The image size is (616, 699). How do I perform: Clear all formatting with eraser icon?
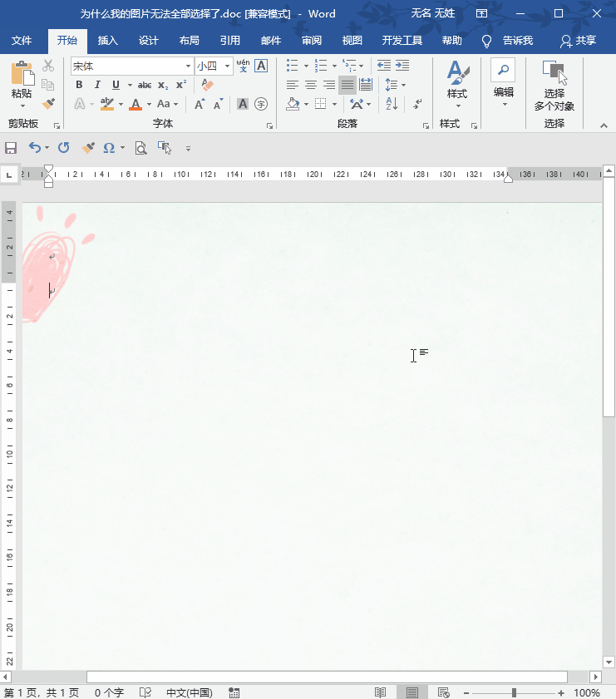(208, 85)
